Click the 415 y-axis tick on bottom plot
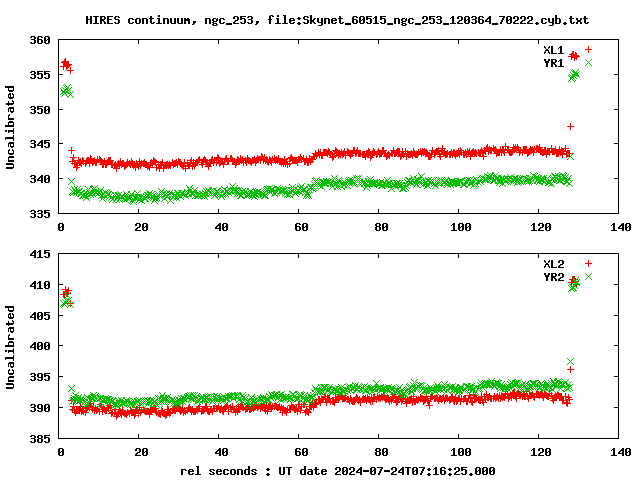 point(40,254)
